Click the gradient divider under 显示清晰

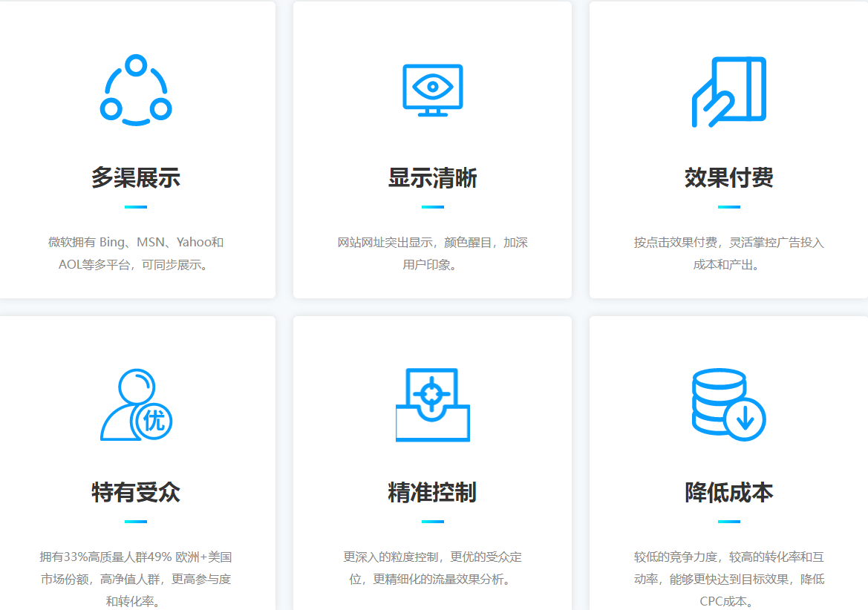(432, 207)
